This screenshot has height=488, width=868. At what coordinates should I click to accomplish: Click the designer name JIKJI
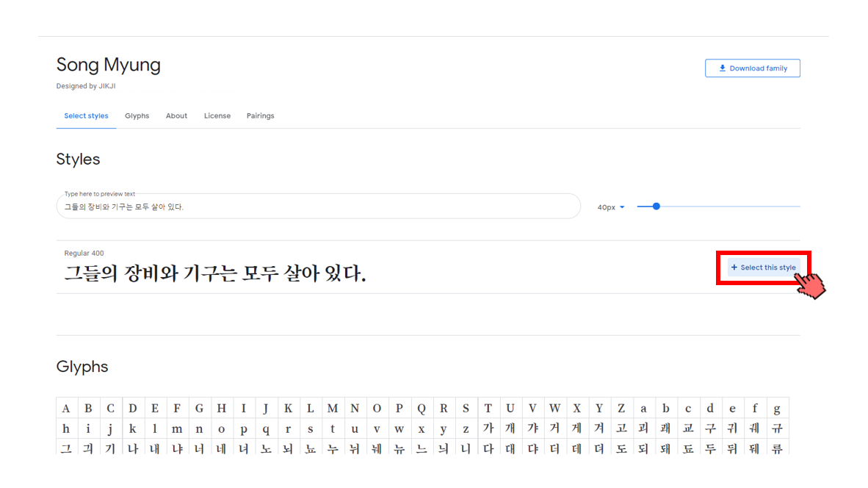click(106, 87)
